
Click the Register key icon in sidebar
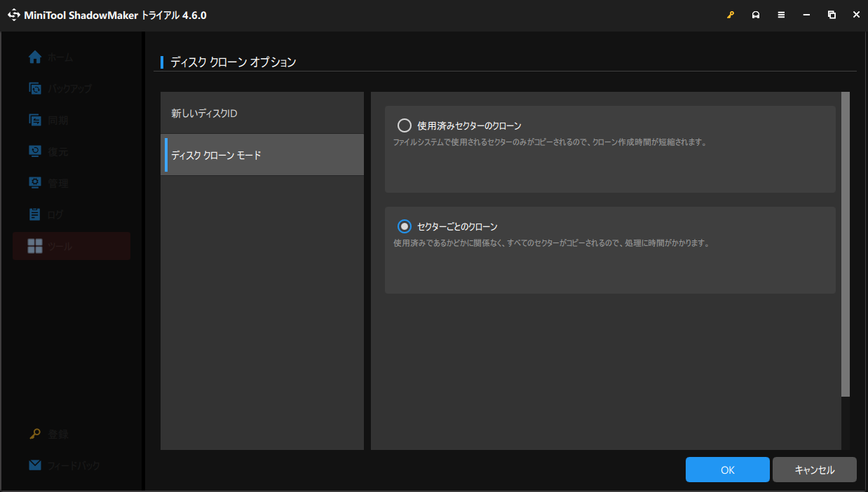point(35,434)
